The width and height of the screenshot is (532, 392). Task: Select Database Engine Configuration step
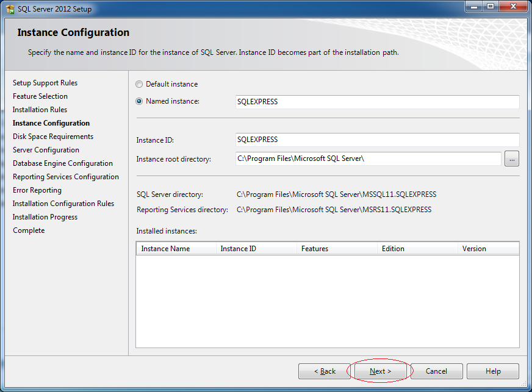(x=63, y=163)
